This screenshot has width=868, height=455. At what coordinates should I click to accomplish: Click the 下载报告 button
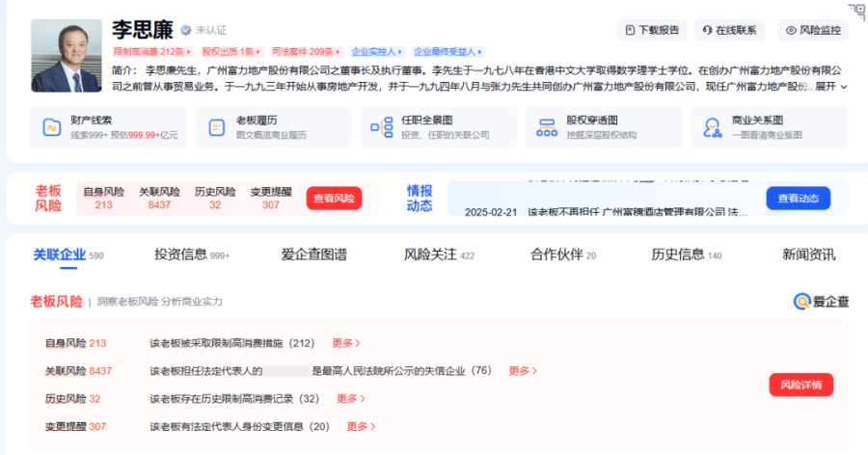click(652, 30)
